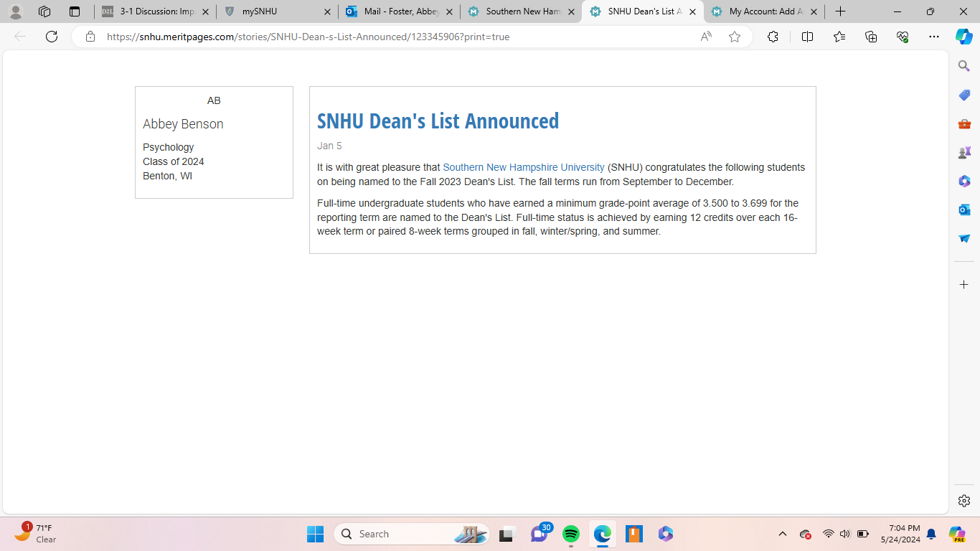The image size is (980, 551).
Task: Switch to mySNHU tab
Action: (x=277, y=11)
